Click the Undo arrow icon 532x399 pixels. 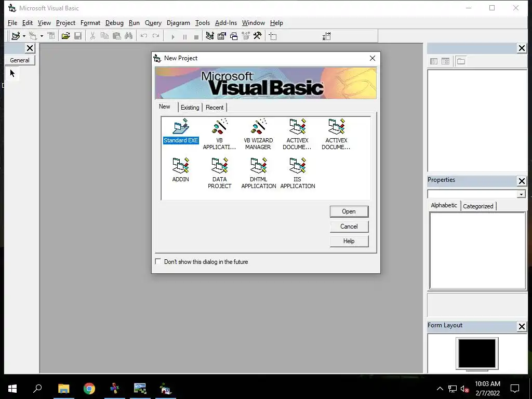[x=144, y=36]
